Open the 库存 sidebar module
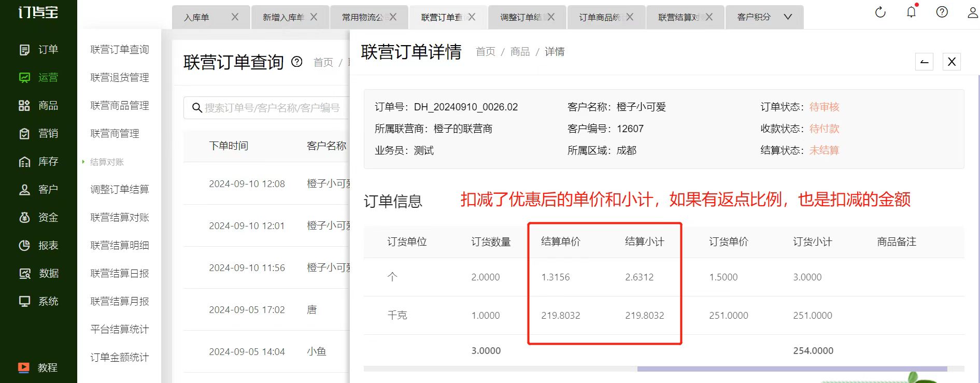Viewport: 980px width, 383px height. [x=38, y=162]
